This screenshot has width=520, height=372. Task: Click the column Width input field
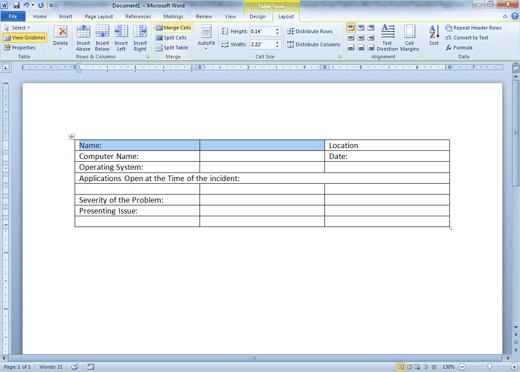262,44
